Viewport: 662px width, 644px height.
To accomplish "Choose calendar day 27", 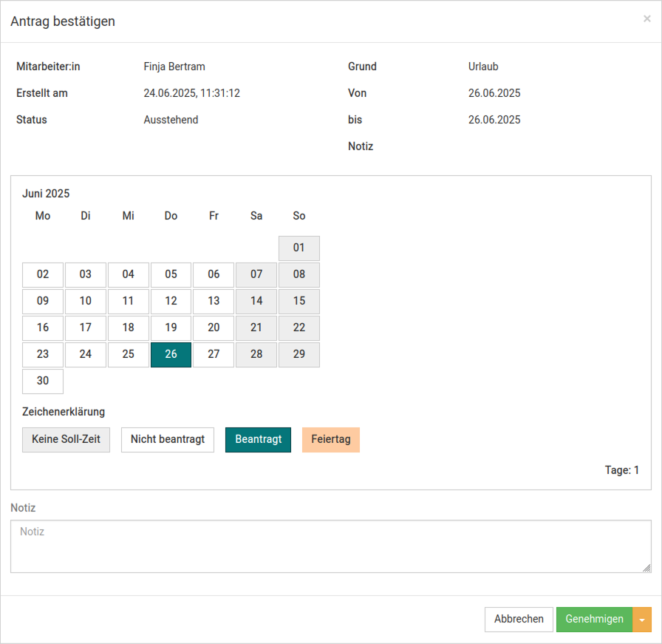I will click(214, 355).
